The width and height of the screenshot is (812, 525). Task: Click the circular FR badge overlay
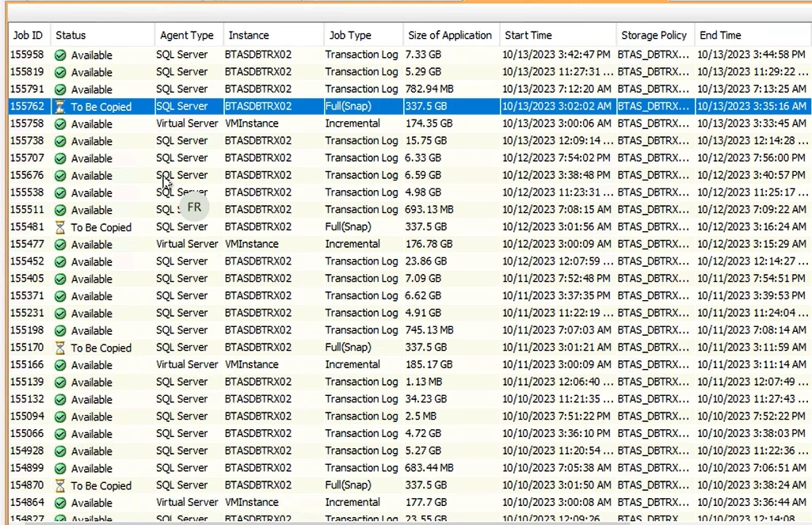194,207
